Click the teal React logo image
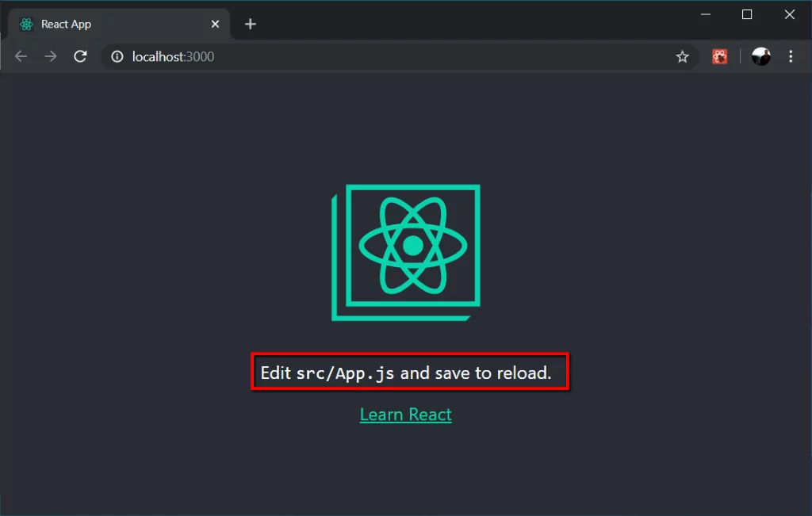812x516 pixels. coord(406,253)
